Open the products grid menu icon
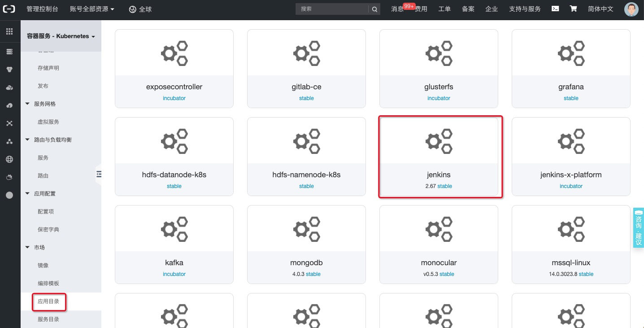This screenshot has height=328, width=644. (x=9, y=31)
